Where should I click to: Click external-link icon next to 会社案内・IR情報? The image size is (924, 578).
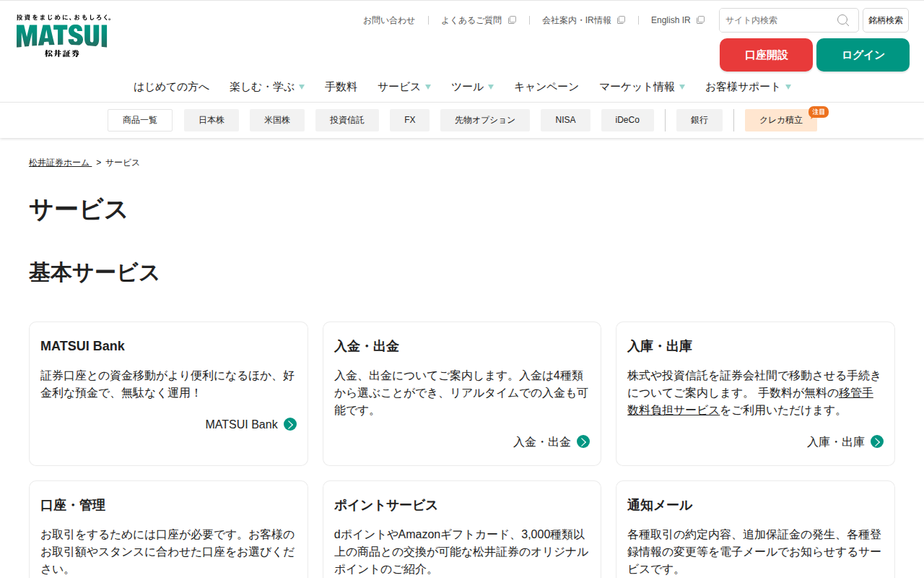click(x=621, y=20)
